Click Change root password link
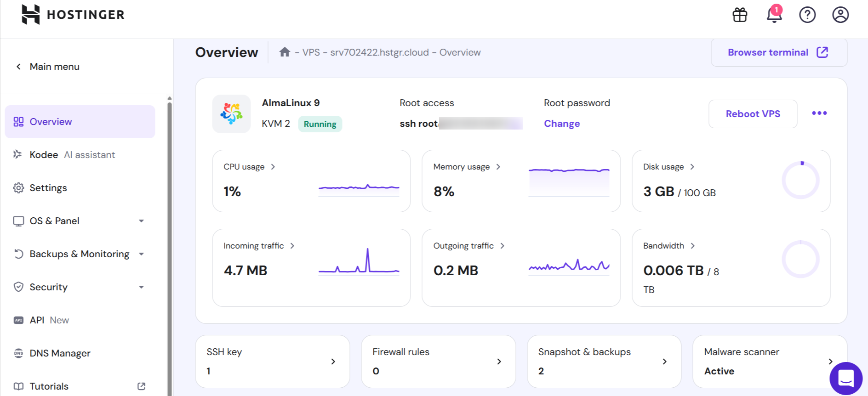Viewport: 868px width, 396px height. (x=562, y=124)
